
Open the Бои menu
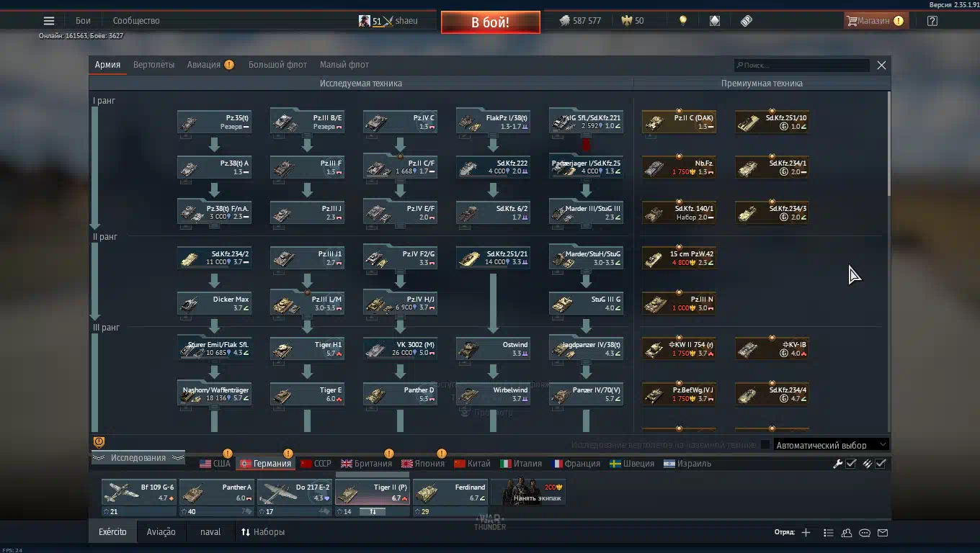point(84,21)
